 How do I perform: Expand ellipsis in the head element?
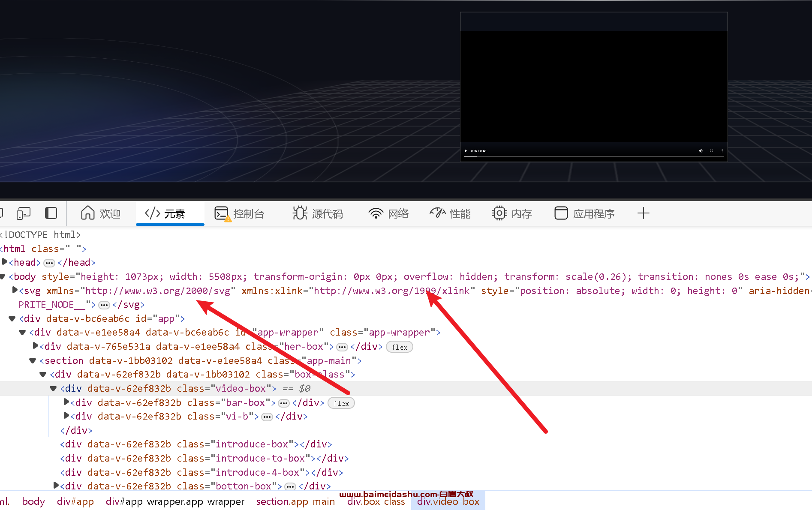(x=49, y=263)
